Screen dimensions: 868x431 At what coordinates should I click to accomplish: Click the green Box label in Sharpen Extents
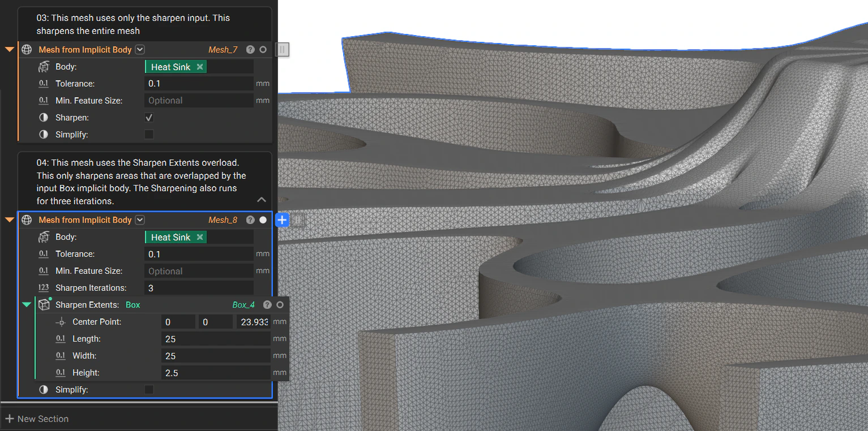[x=132, y=304]
